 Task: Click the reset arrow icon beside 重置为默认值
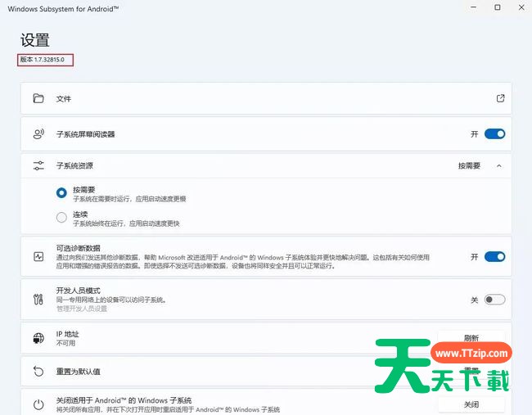pyautogui.click(x=38, y=372)
